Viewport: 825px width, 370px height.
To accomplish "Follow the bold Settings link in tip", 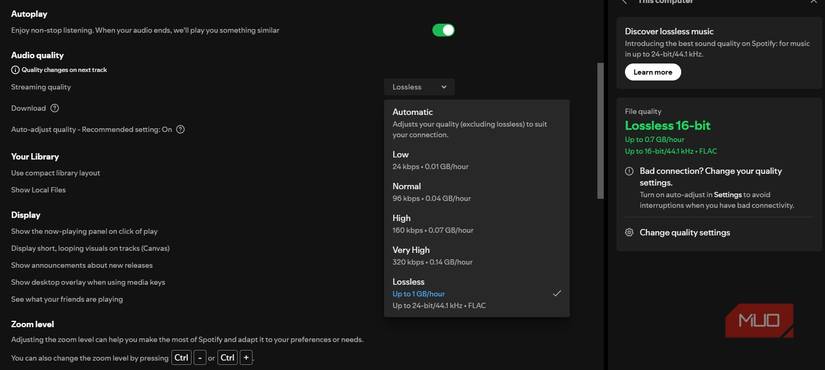I will [x=728, y=195].
